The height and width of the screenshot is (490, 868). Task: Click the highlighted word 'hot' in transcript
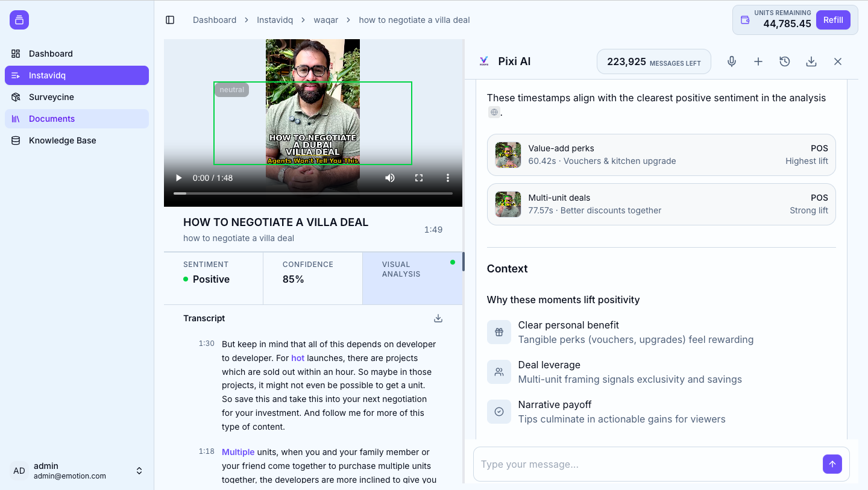(298, 358)
